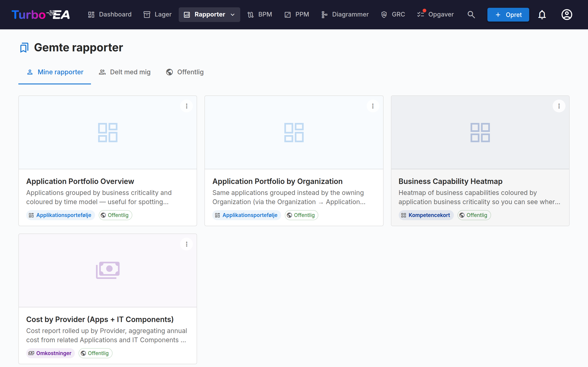Viewport: 588px width, 367px height.
Task: Expand the Rapporter dropdown menu
Action: [209, 14]
